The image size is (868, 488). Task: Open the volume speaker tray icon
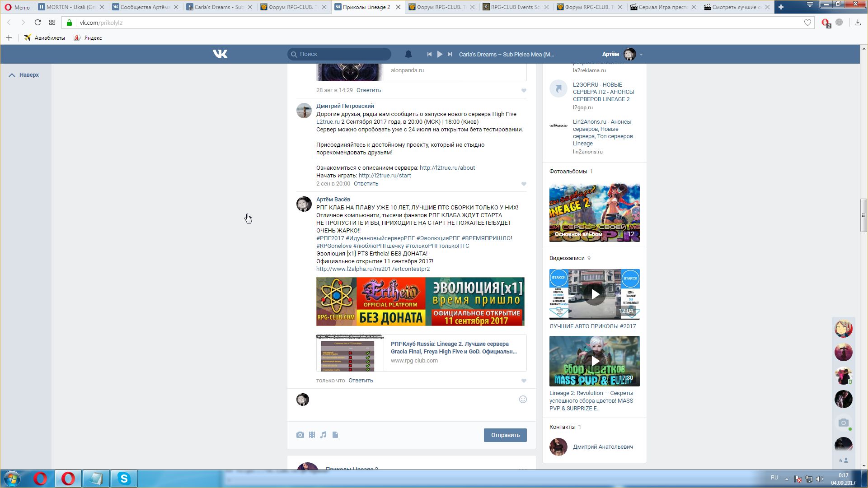[x=820, y=479]
